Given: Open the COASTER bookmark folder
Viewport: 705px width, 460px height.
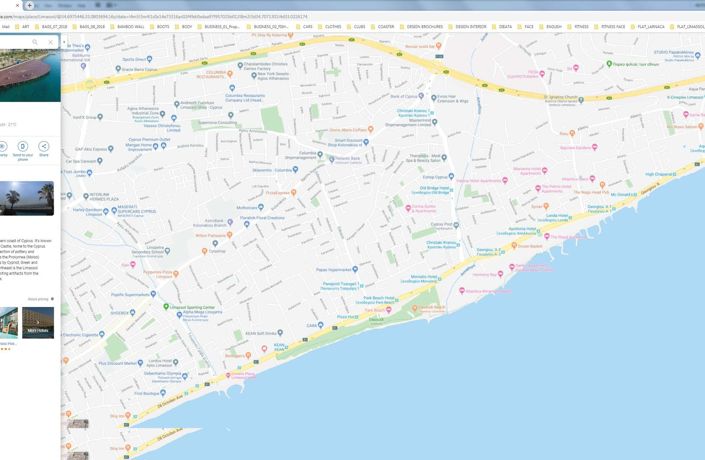Looking at the screenshot, I should (382, 27).
